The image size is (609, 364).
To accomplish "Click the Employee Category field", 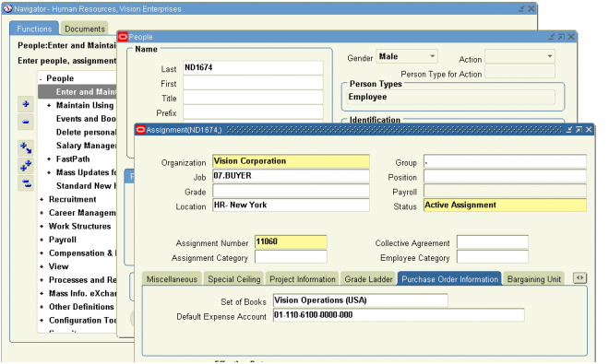I will tap(493, 256).
